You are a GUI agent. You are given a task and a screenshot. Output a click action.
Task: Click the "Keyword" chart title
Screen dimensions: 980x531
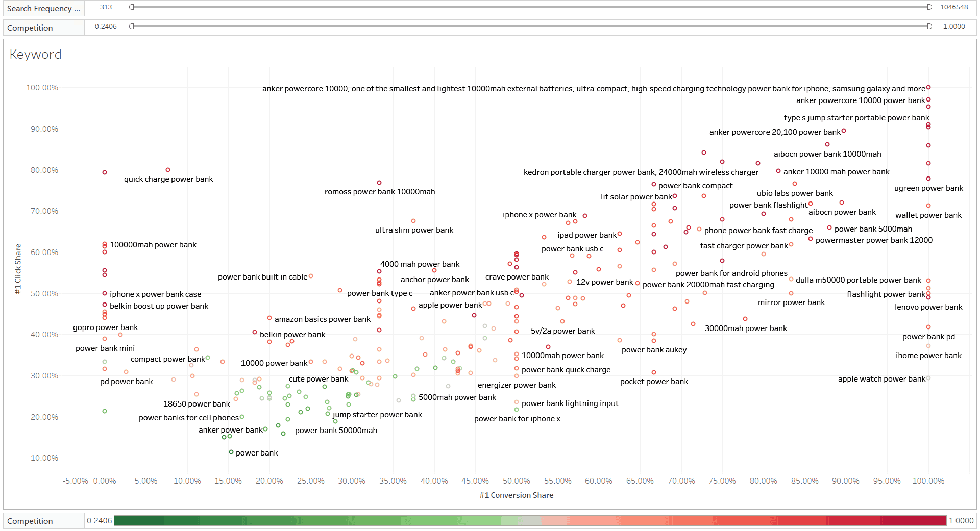coord(36,55)
